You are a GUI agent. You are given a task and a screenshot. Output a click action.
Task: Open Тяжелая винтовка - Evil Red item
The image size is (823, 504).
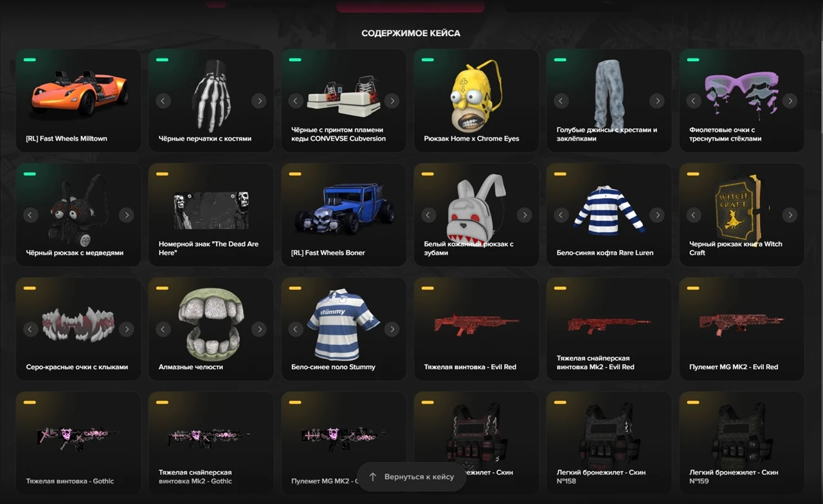[476, 328]
